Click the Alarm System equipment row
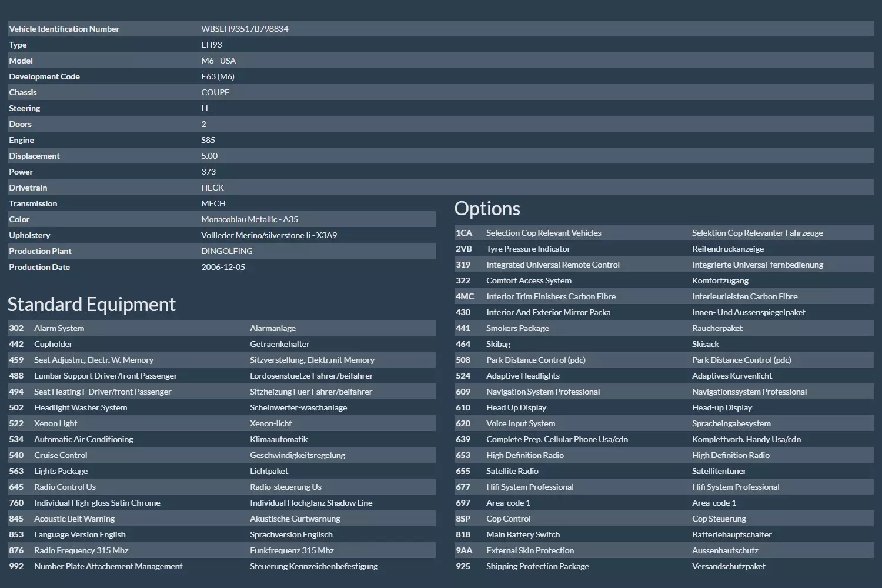Screen dimensions: 882x588 pyautogui.click(x=59, y=328)
